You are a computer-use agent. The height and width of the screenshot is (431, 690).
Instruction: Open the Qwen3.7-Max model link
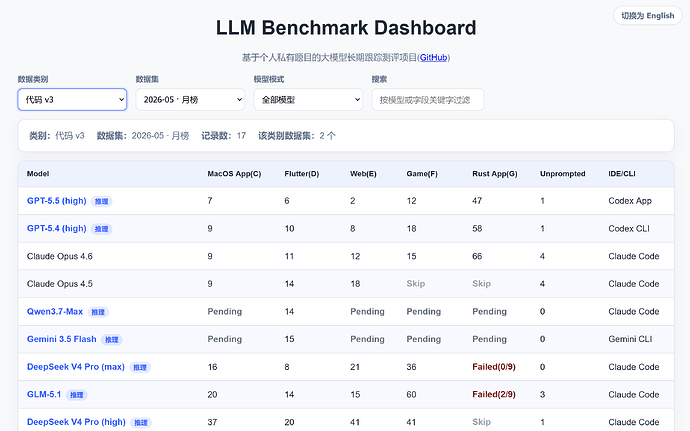click(x=55, y=312)
